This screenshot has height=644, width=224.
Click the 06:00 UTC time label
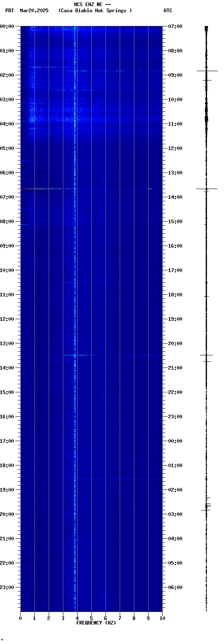(175, 587)
